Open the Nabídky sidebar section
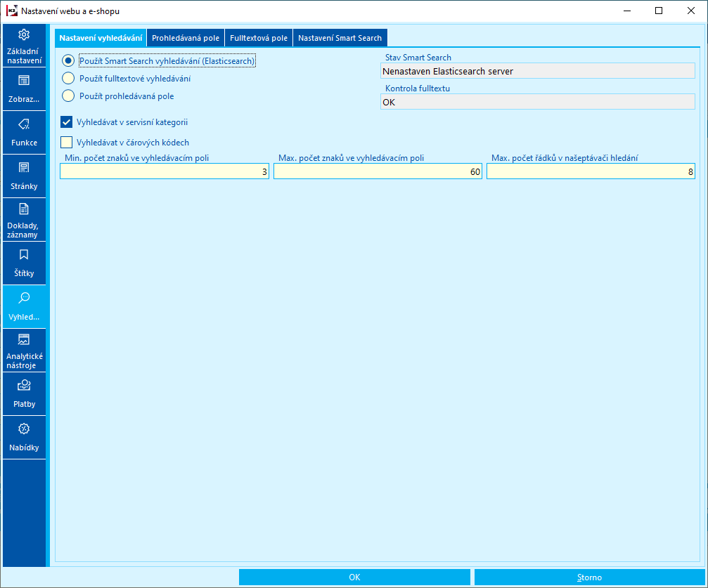The height and width of the screenshot is (588, 708). click(x=24, y=438)
